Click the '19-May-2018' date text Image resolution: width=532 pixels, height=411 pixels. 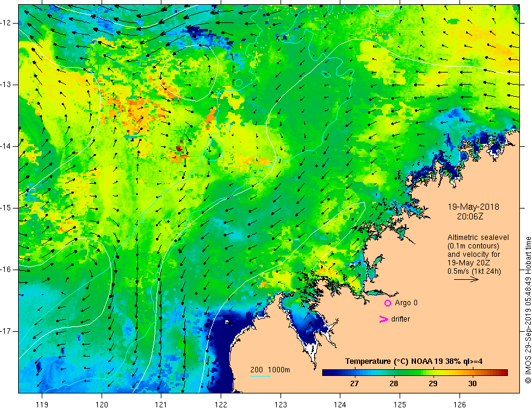coord(473,207)
